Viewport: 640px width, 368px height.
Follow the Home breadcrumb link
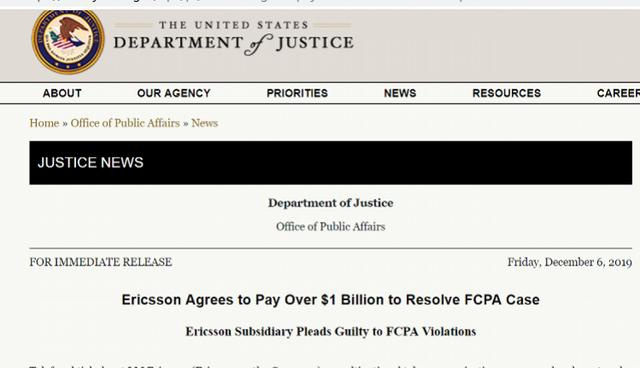click(44, 123)
